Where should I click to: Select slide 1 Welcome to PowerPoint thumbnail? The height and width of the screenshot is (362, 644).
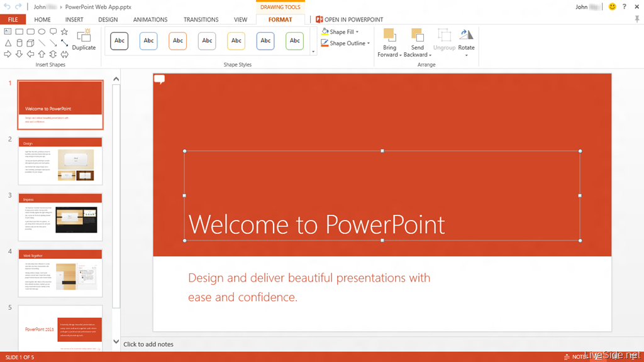tap(60, 105)
